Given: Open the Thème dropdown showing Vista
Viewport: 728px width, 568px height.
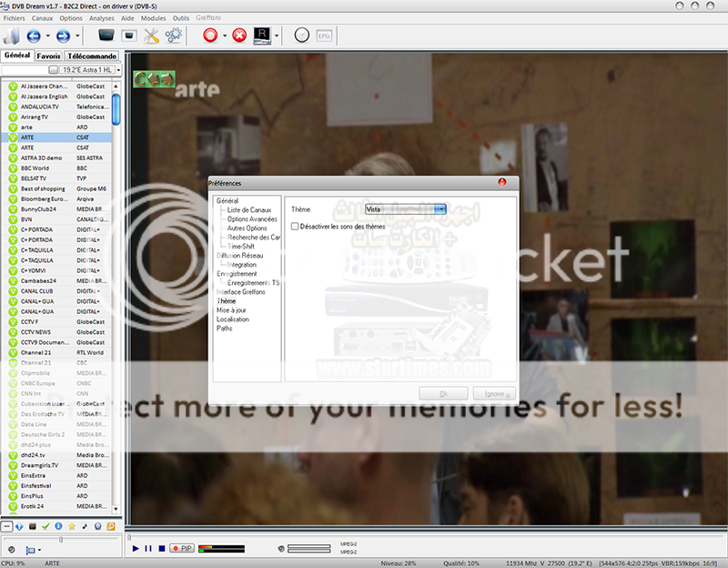Looking at the screenshot, I should [x=405, y=209].
